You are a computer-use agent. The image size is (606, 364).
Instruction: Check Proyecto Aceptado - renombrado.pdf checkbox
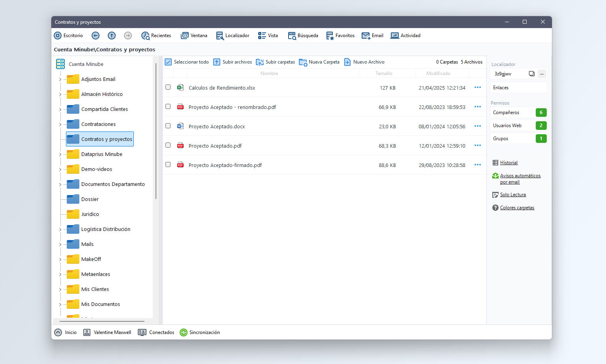pyautogui.click(x=168, y=107)
